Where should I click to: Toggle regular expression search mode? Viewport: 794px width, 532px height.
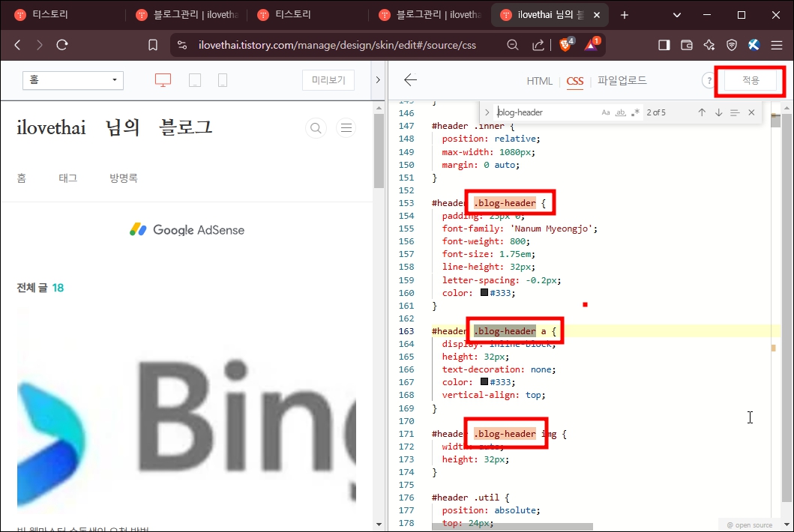pos(635,112)
